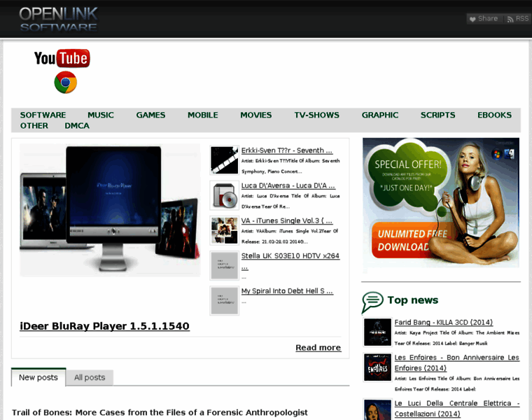Image resolution: width=532 pixels, height=420 pixels.
Task: Open My Spiral Into Debt Hell link
Action: pyautogui.click(x=288, y=291)
